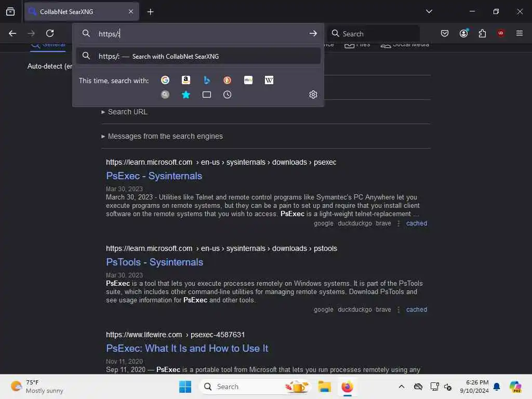Go forward one page
The width and height of the screenshot is (532, 399).
[31, 33]
